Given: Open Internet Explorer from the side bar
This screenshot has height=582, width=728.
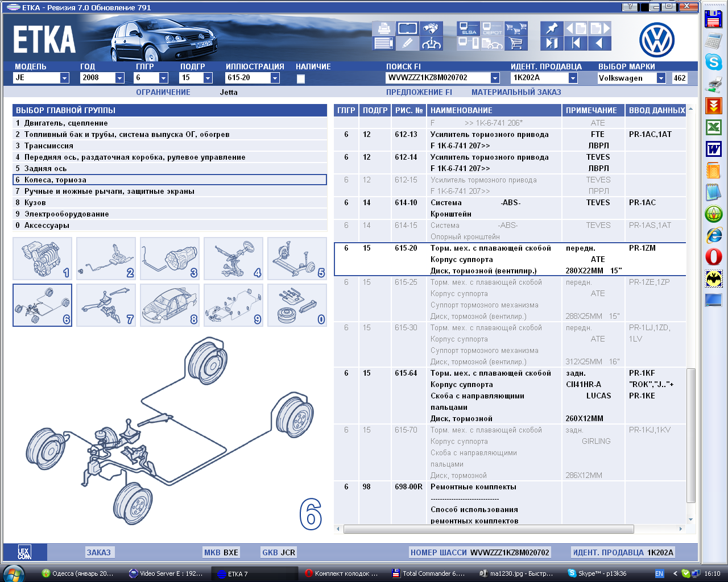Looking at the screenshot, I should tap(713, 235).
